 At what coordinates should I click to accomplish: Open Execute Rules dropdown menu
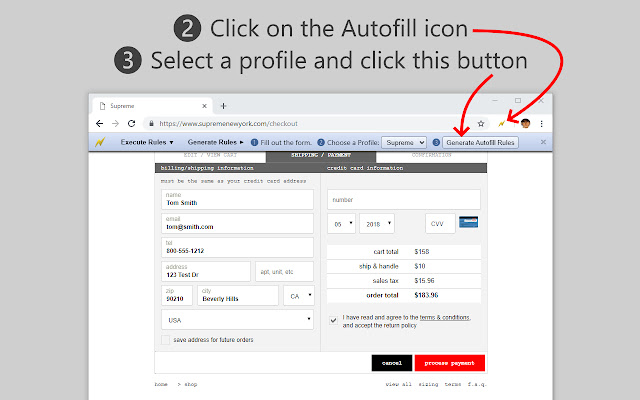pyautogui.click(x=147, y=142)
